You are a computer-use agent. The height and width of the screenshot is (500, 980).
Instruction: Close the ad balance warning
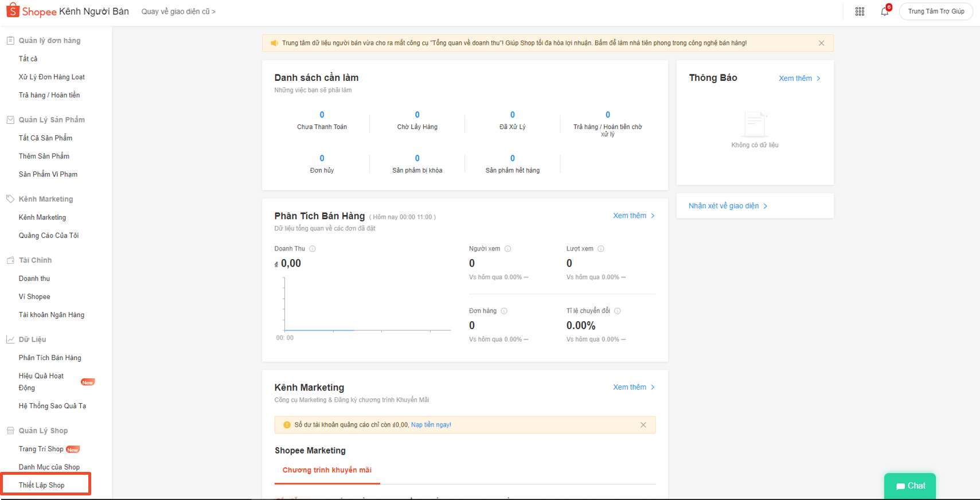(x=643, y=425)
